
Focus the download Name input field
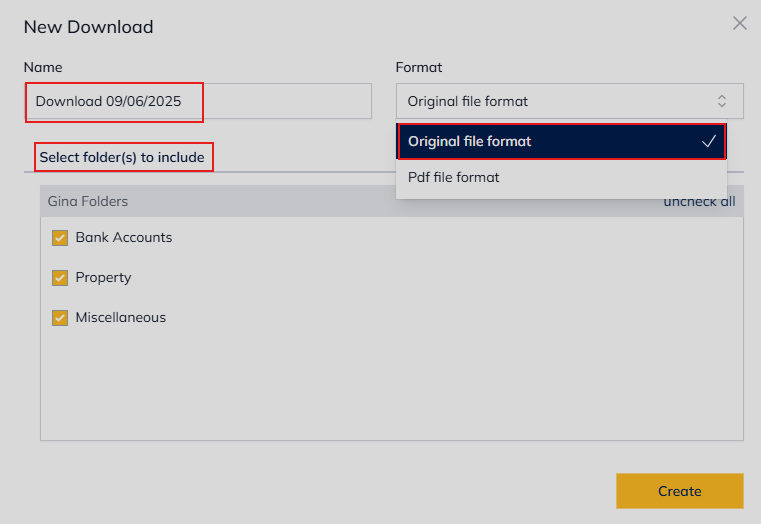tap(198, 101)
